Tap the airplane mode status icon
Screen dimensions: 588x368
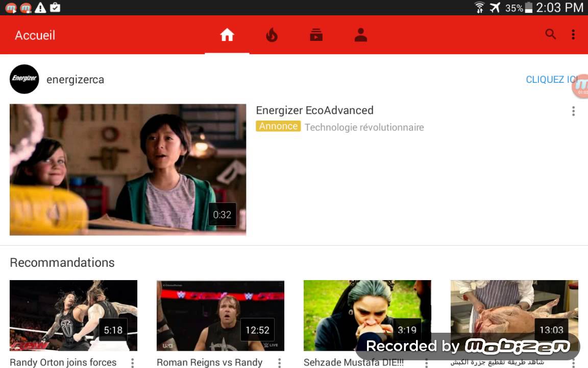pos(495,8)
